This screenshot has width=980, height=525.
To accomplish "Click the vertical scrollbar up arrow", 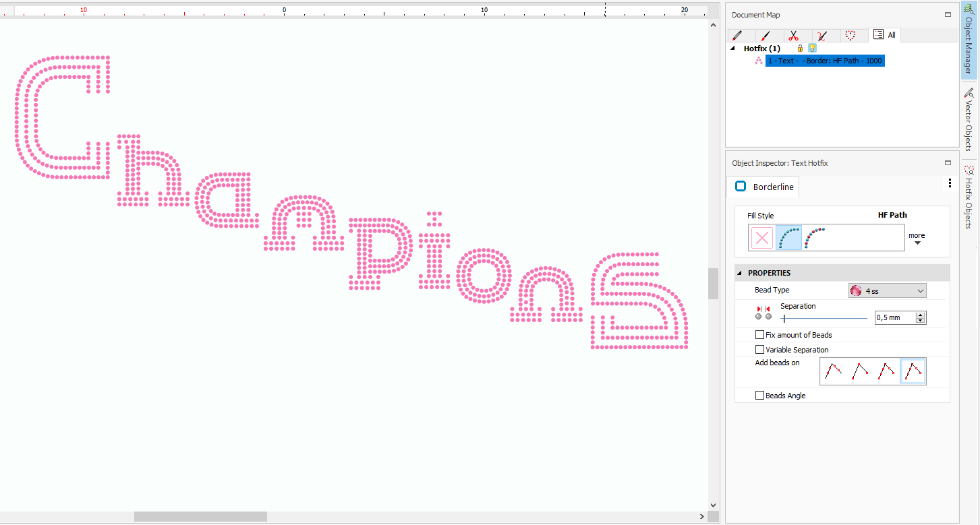I will click(x=714, y=25).
